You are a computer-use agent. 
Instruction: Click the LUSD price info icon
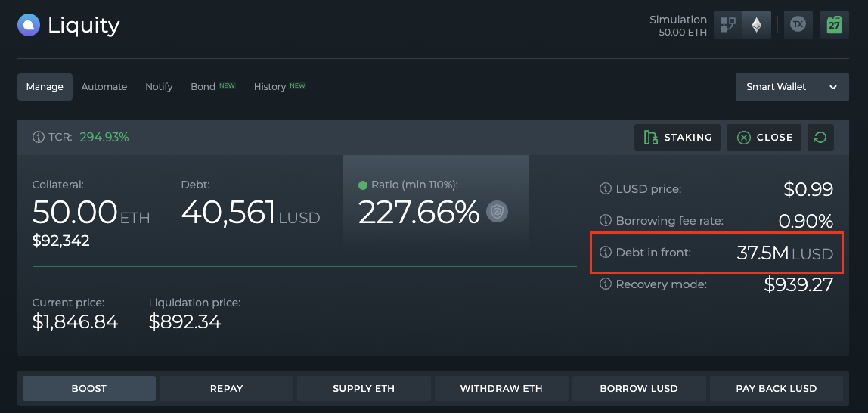coord(605,189)
